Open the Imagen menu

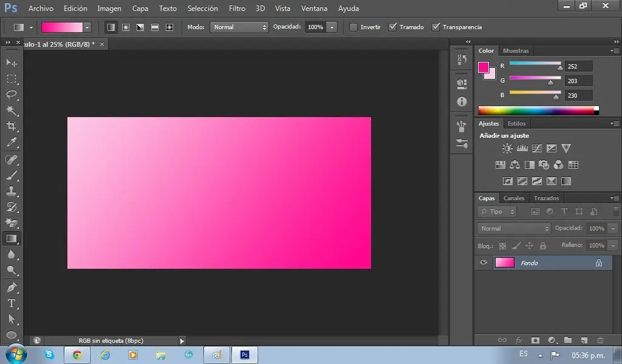click(109, 8)
